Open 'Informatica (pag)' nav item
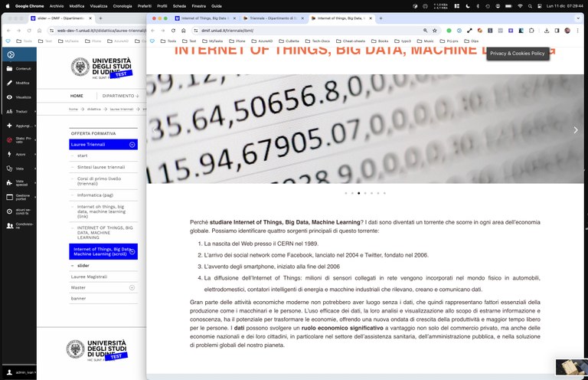This screenshot has width=588, height=380. point(95,195)
